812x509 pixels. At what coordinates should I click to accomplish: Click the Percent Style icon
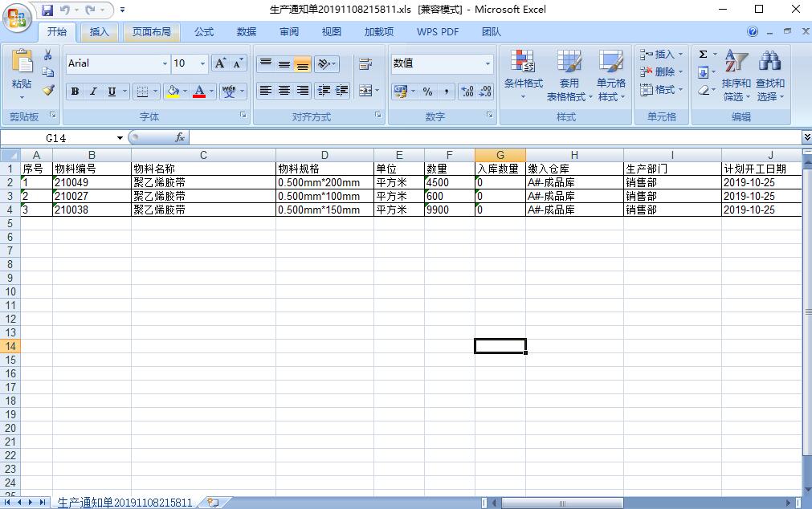point(427,92)
